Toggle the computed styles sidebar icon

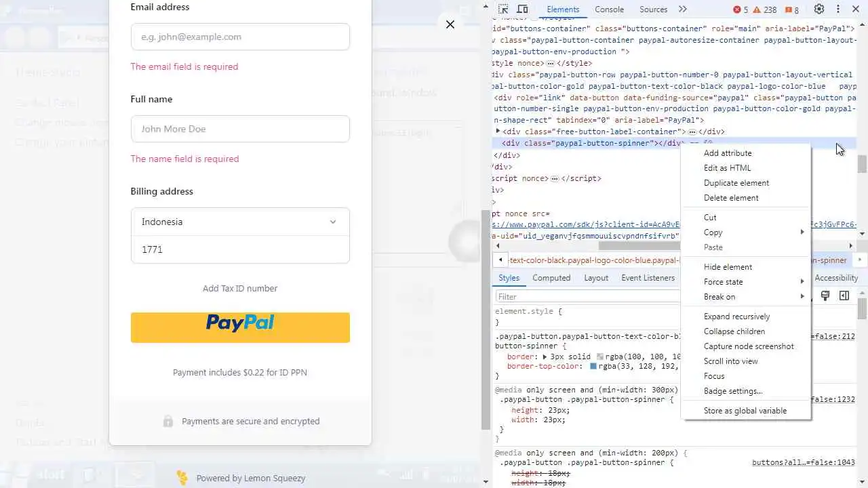click(x=844, y=296)
